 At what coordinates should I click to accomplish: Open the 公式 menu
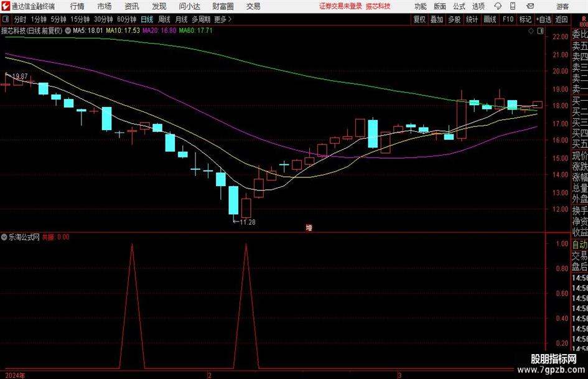click(x=459, y=6)
